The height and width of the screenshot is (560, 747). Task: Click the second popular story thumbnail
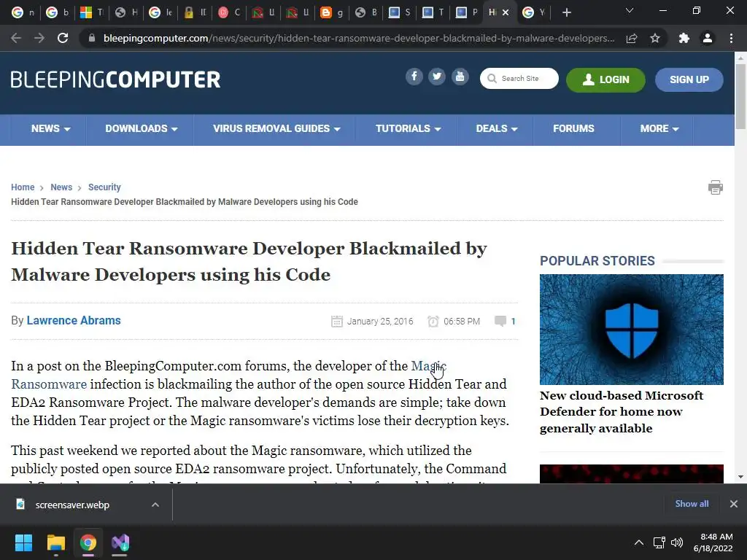pos(631,474)
